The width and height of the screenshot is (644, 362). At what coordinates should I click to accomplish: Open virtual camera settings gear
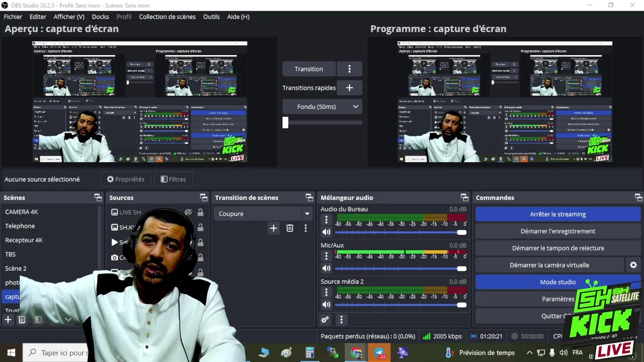coord(633,265)
